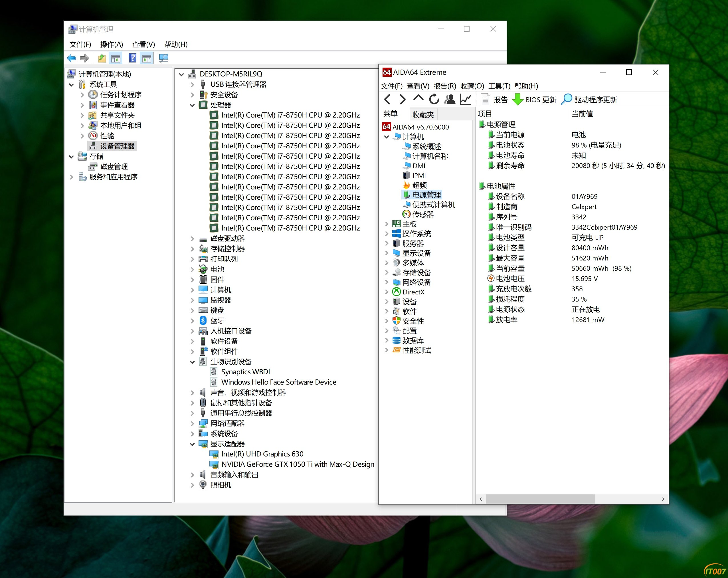
Task: Click the blue help icon in 计算机管理 toolbar
Action: pos(133,58)
